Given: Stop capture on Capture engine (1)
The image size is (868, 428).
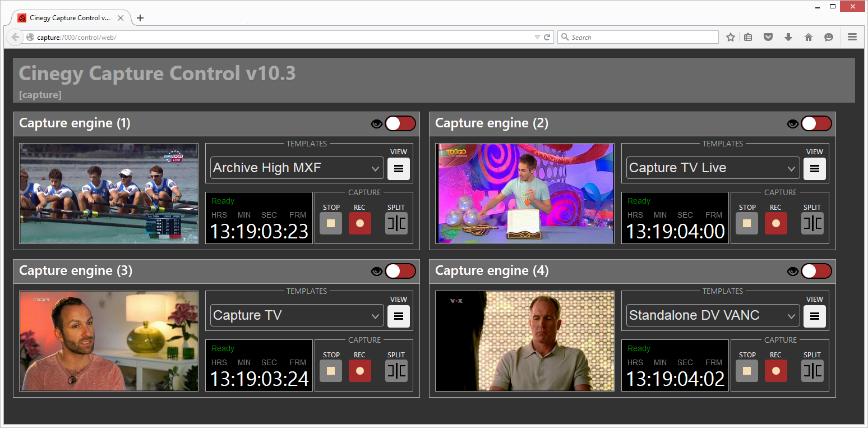Looking at the screenshot, I should 331,223.
